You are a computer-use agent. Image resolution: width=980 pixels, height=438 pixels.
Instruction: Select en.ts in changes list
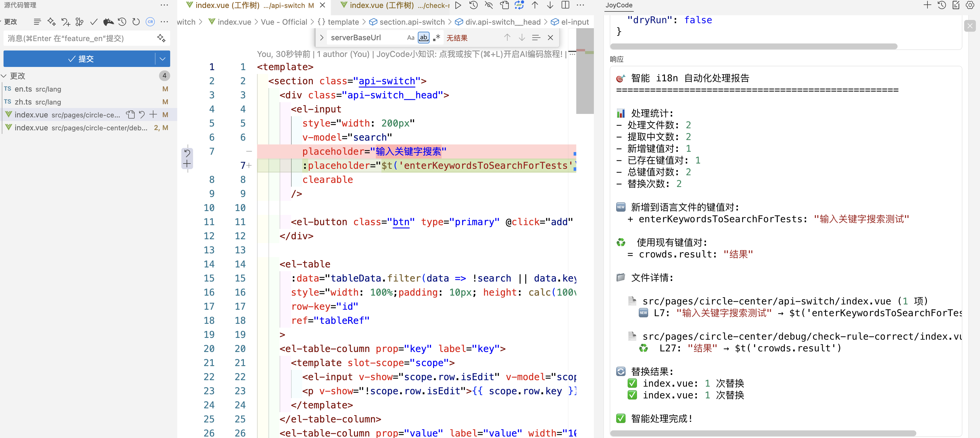pos(23,89)
